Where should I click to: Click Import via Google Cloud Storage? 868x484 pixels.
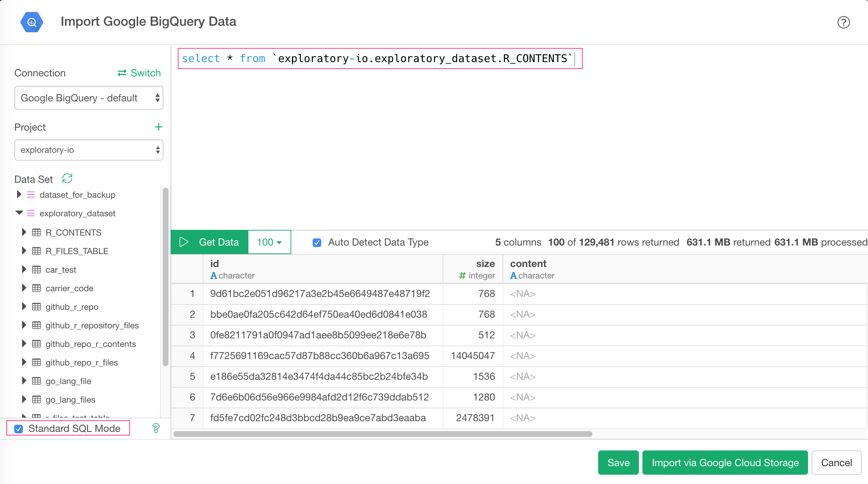point(725,463)
